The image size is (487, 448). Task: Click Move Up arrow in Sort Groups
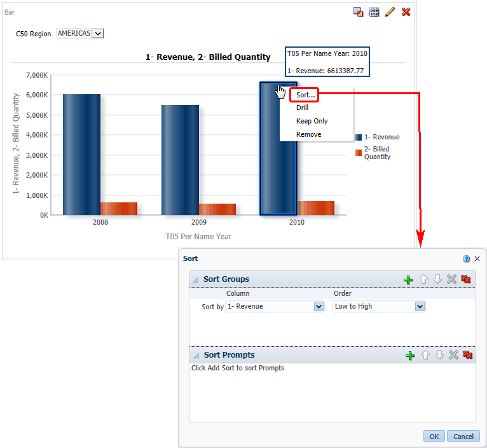point(423,279)
